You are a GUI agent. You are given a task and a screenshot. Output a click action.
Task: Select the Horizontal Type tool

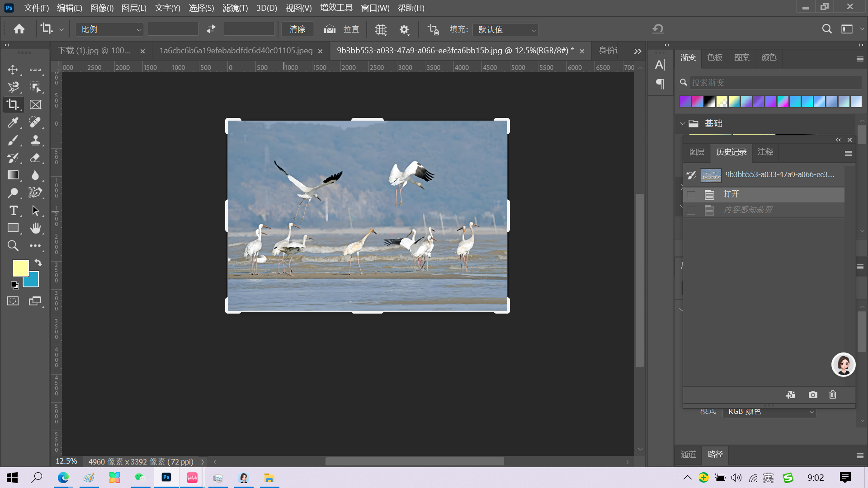[13, 211]
